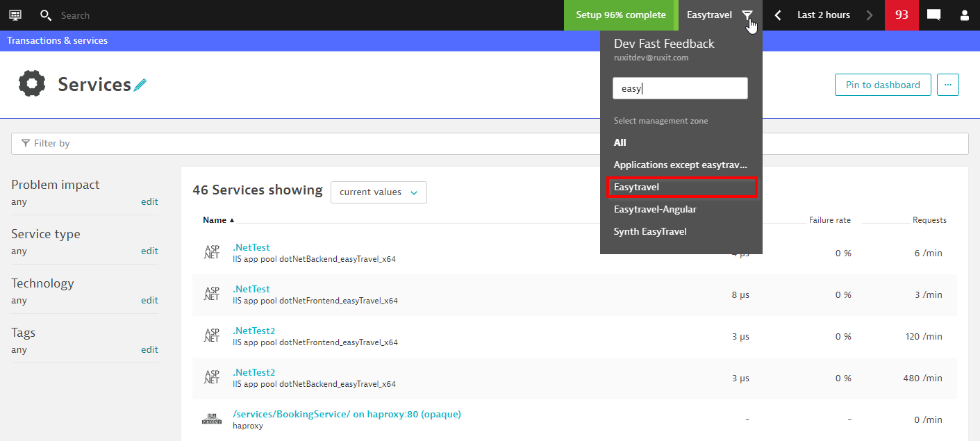
Task: Edit the Tags filter
Action: pos(149,350)
